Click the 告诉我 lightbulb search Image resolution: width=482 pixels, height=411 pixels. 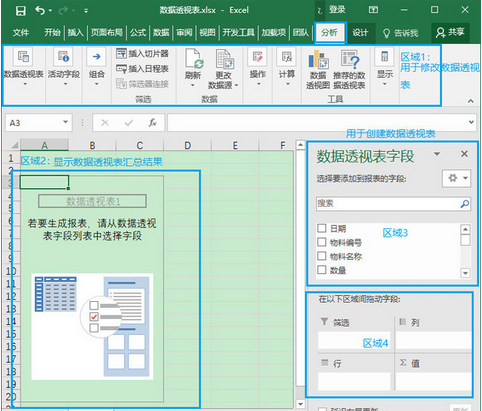[400, 33]
